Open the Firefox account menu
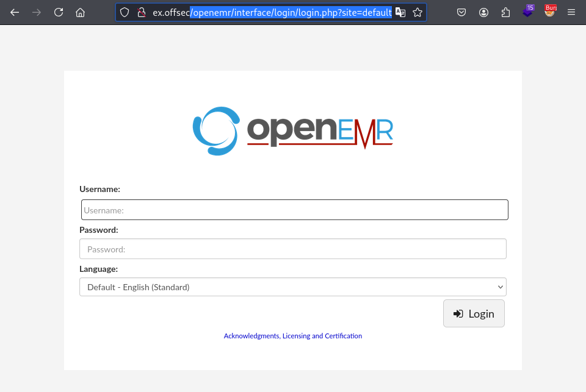The height and width of the screenshot is (392, 586). click(x=483, y=12)
